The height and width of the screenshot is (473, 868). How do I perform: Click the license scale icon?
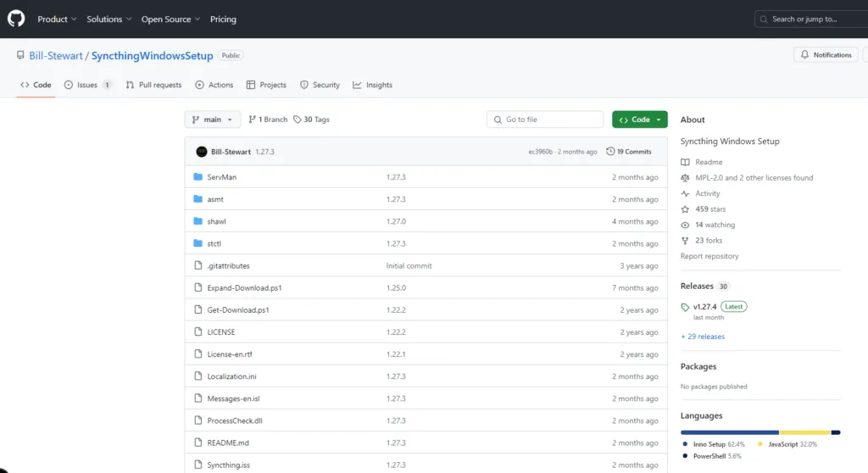point(685,178)
